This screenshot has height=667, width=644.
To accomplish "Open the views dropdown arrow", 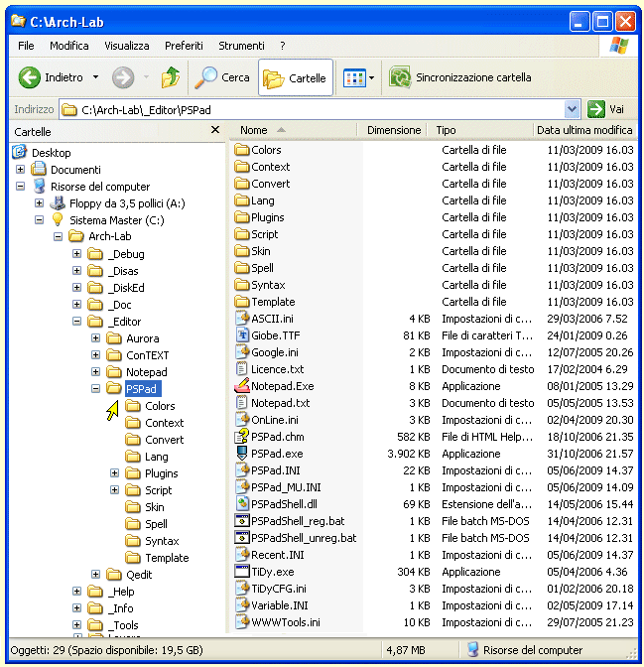I will (x=372, y=77).
